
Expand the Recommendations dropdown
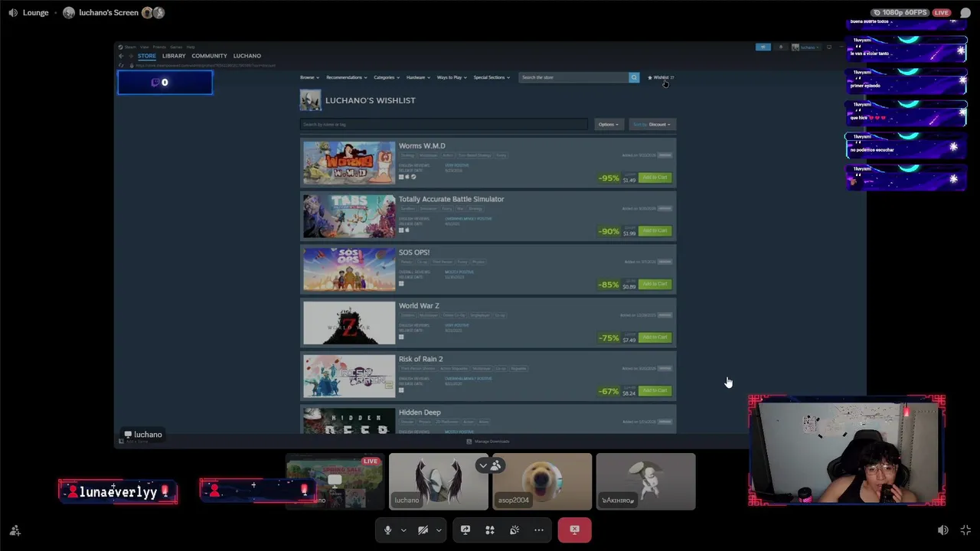tap(346, 77)
